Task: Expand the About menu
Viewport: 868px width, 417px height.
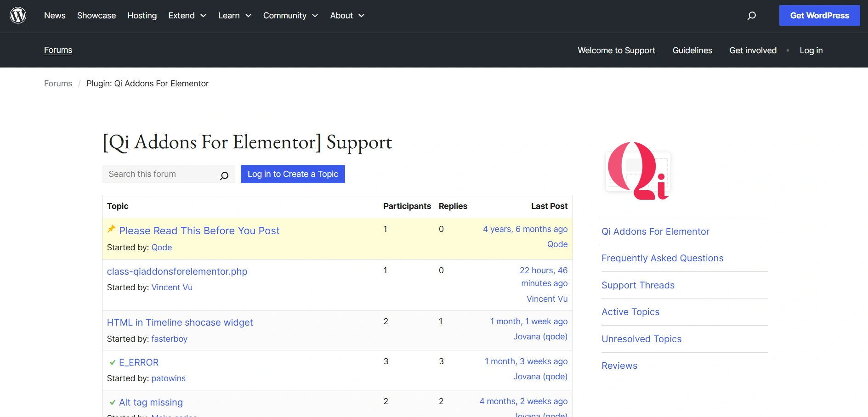Action: 347,16
